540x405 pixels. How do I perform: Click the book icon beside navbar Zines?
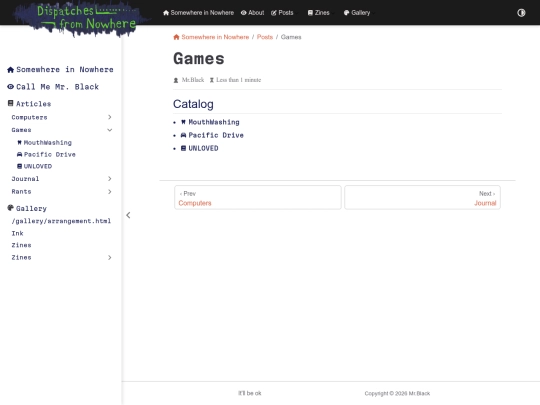coord(310,13)
